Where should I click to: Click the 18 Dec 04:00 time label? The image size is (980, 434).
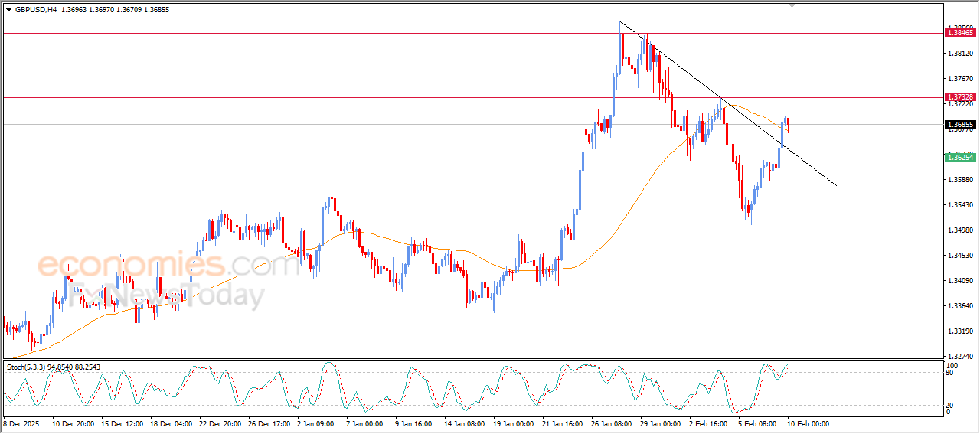[x=171, y=423]
